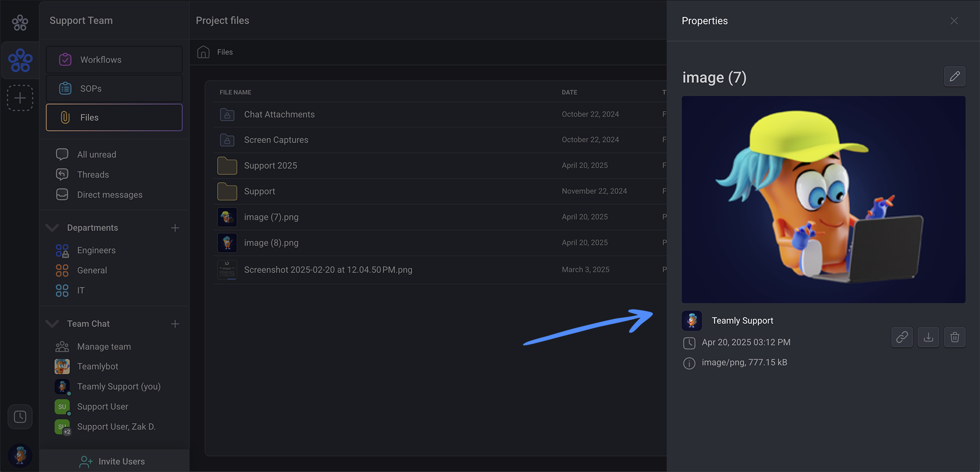The width and height of the screenshot is (980, 472).
Task: Click the Teamly logo at top left
Action: [x=20, y=22]
